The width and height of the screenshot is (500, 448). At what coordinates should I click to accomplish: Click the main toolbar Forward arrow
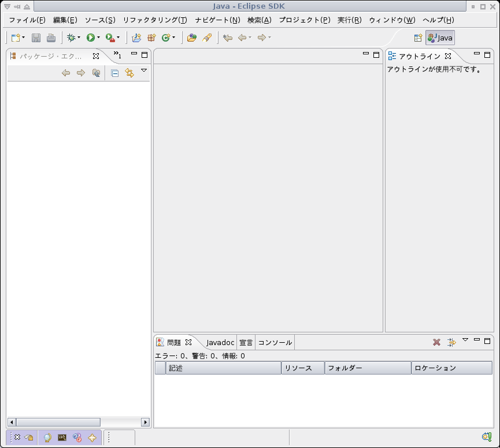pos(262,38)
